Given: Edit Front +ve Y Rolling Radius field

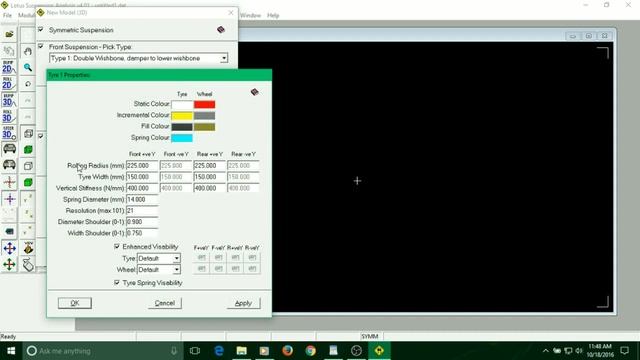Looking at the screenshot, I should 142,166.
